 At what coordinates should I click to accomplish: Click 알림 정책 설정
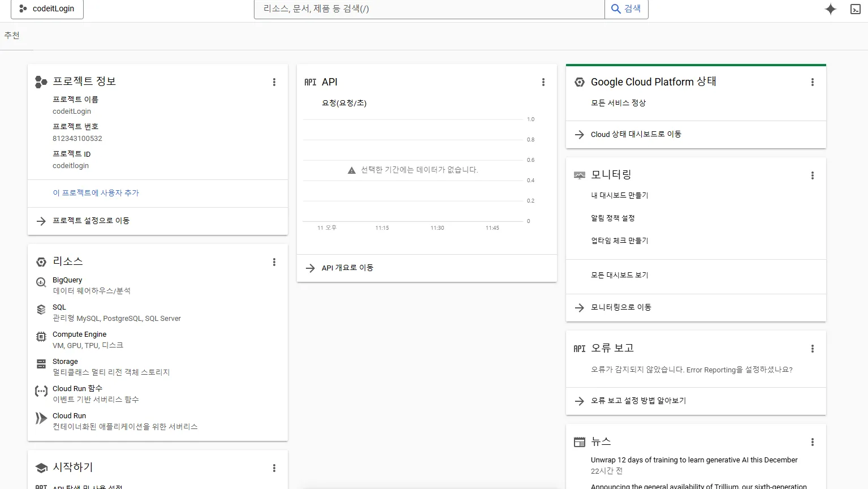coord(613,218)
